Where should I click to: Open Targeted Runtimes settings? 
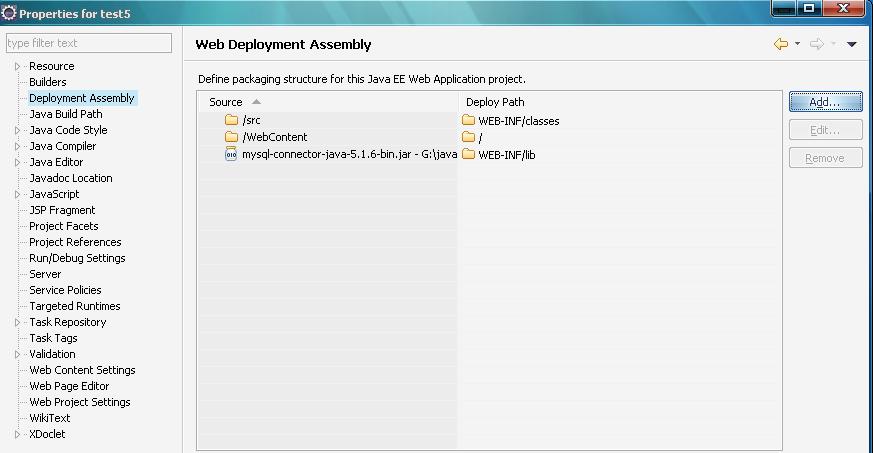tap(75, 306)
